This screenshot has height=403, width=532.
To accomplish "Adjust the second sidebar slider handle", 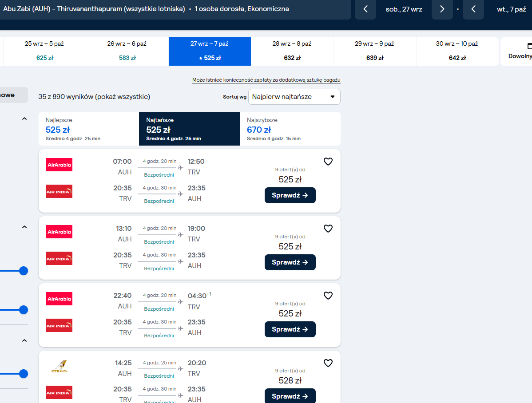I will tap(24, 310).
